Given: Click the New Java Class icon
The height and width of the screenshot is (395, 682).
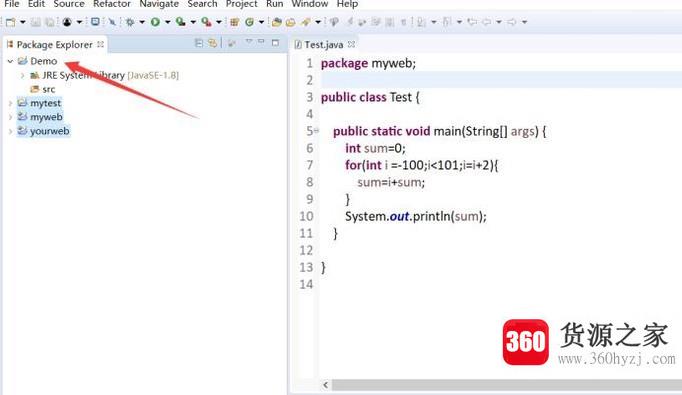Looking at the screenshot, I should click(249, 22).
